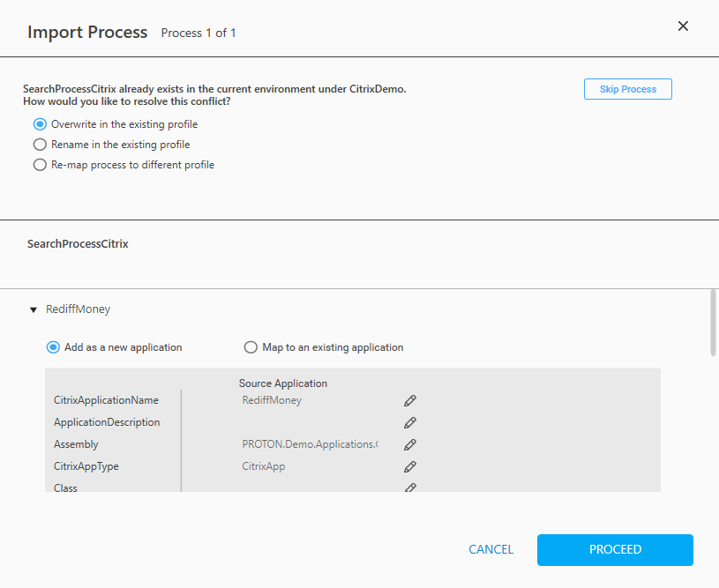The width and height of the screenshot is (719, 588).
Task: Choose "Add as a new application"
Action: 53,347
